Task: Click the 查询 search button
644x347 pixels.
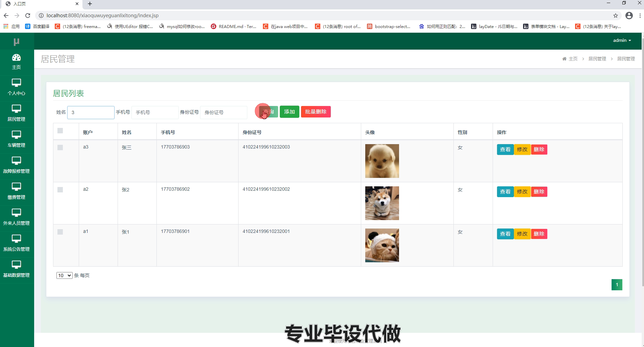Action: pyautogui.click(x=269, y=112)
